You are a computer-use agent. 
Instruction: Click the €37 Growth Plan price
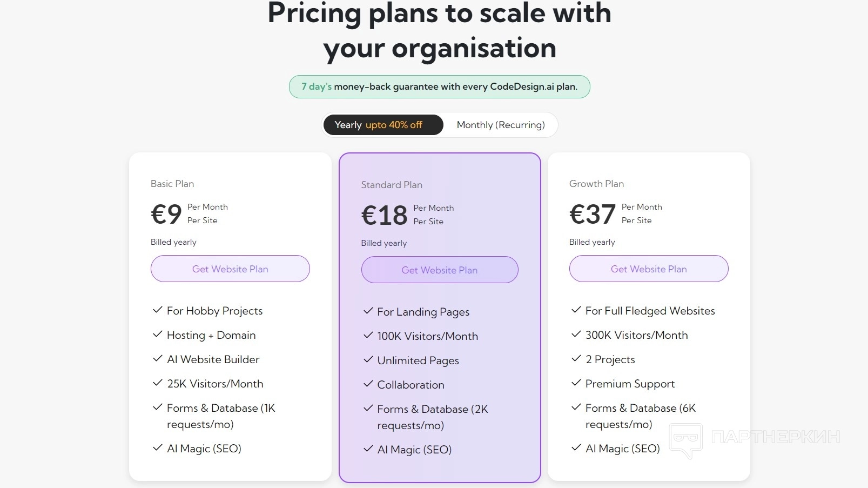tap(593, 214)
